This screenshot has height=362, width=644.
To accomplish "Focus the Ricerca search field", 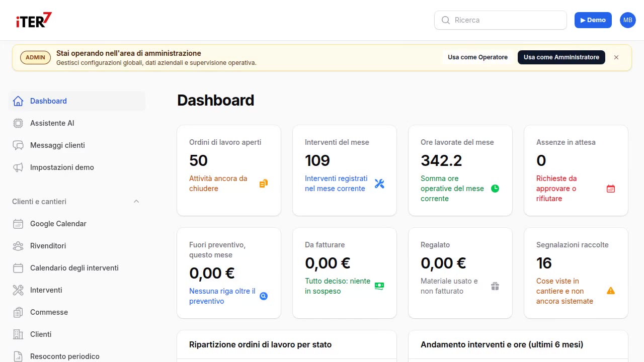I will click(501, 20).
